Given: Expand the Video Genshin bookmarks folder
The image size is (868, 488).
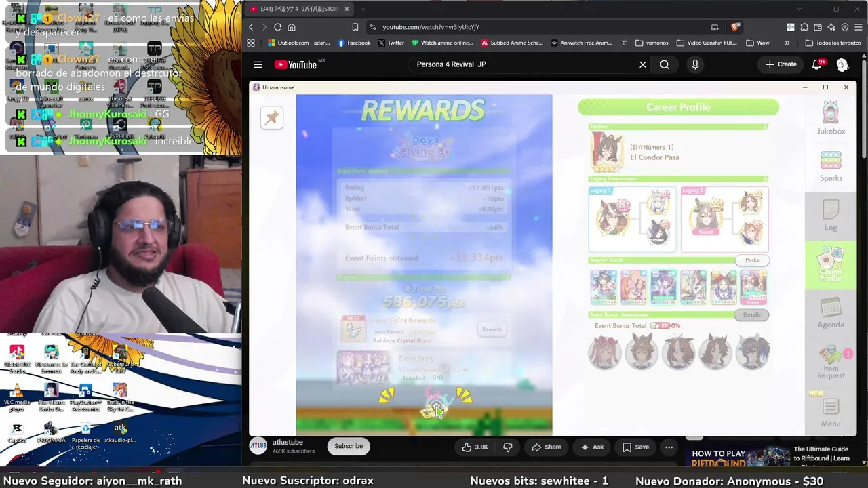Looking at the screenshot, I should (x=706, y=43).
